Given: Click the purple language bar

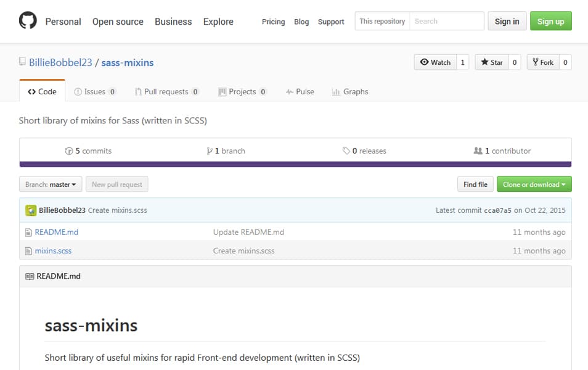Looking at the screenshot, I should pyautogui.click(x=295, y=165).
